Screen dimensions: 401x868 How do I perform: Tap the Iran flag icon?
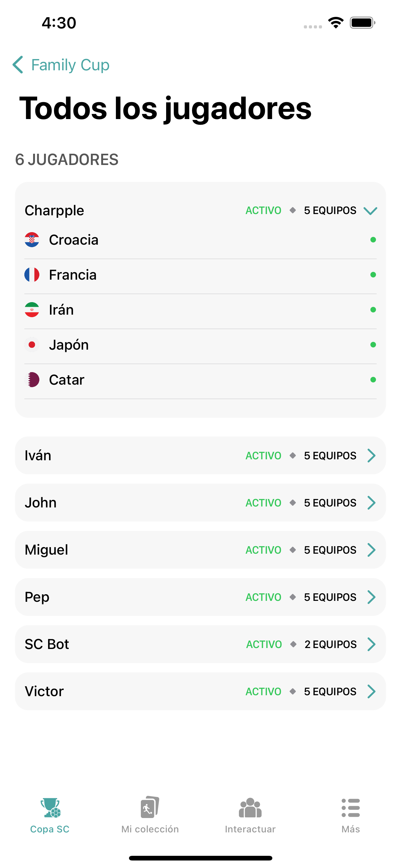pos(32,310)
